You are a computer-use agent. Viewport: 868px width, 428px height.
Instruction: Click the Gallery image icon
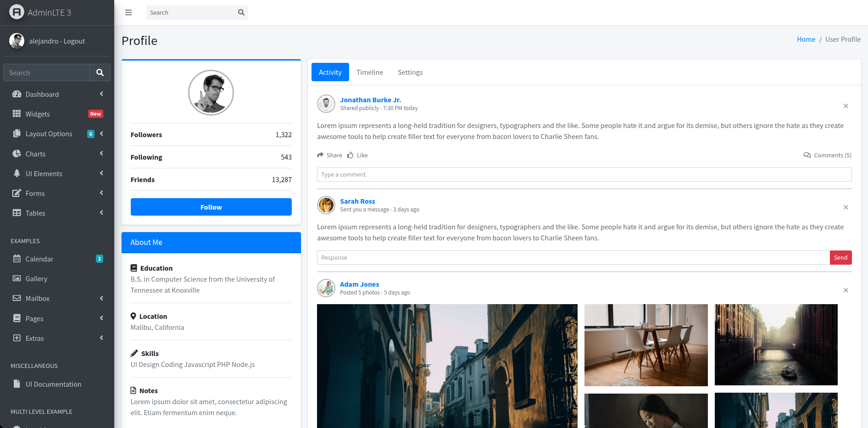click(x=17, y=278)
